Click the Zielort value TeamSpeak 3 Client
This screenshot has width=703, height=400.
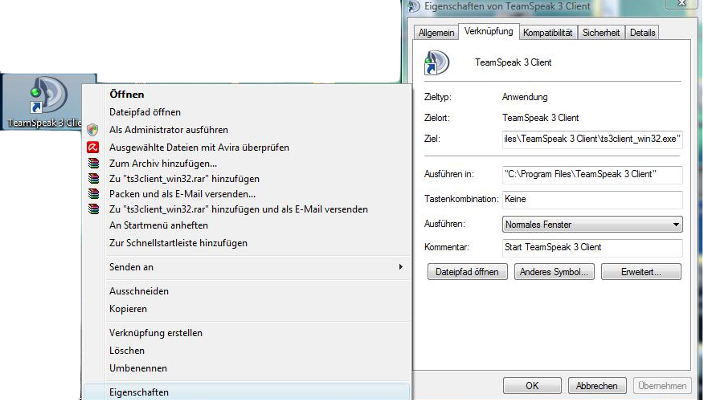click(x=541, y=118)
